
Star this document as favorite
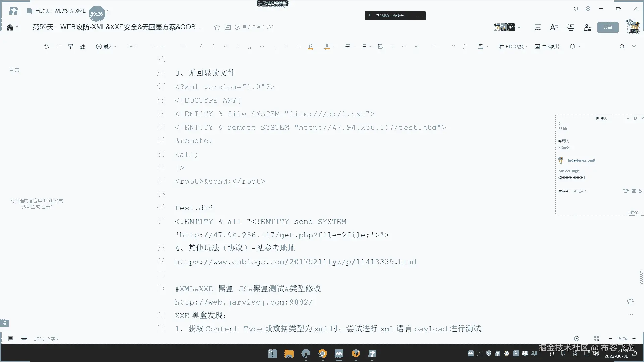pos(217,27)
